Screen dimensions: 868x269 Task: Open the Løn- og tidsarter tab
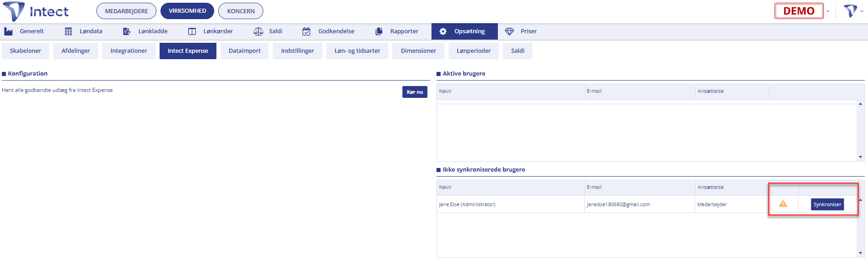click(357, 51)
